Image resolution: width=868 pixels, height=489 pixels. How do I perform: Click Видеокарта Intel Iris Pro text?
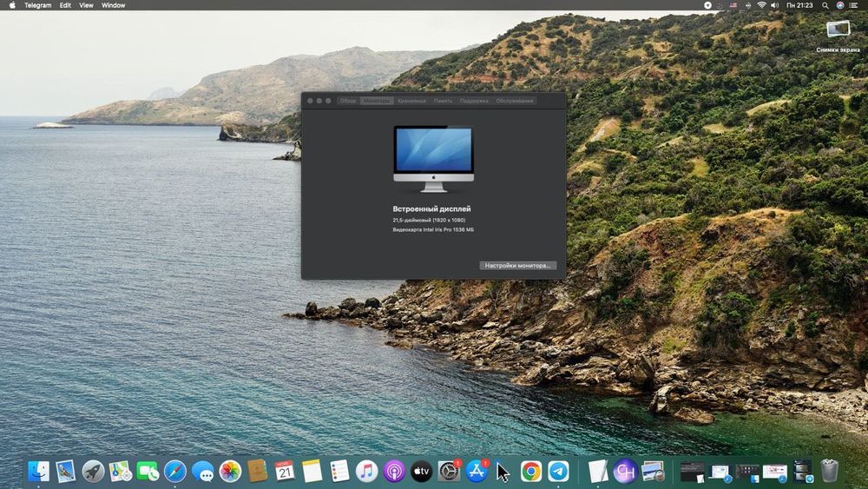pos(433,229)
